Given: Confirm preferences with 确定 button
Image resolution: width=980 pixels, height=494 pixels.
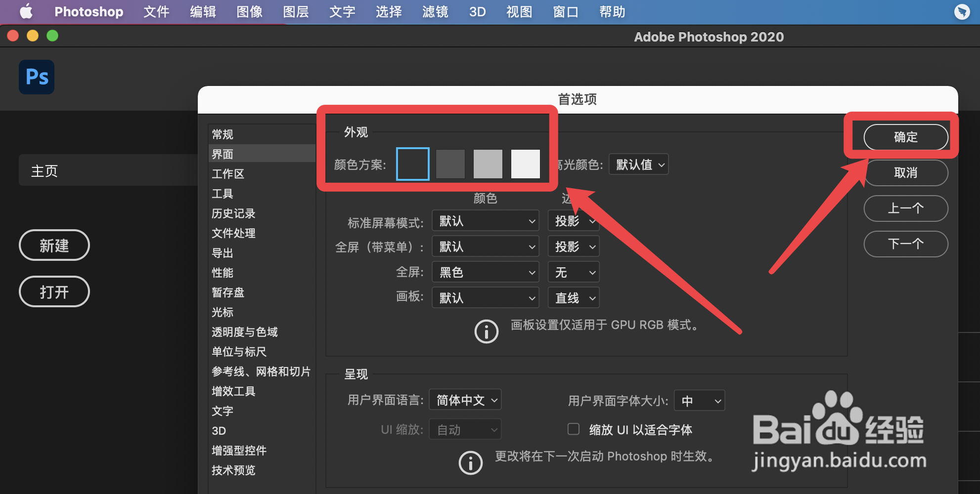Looking at the screenshot, I should click(x=906, y=137).
